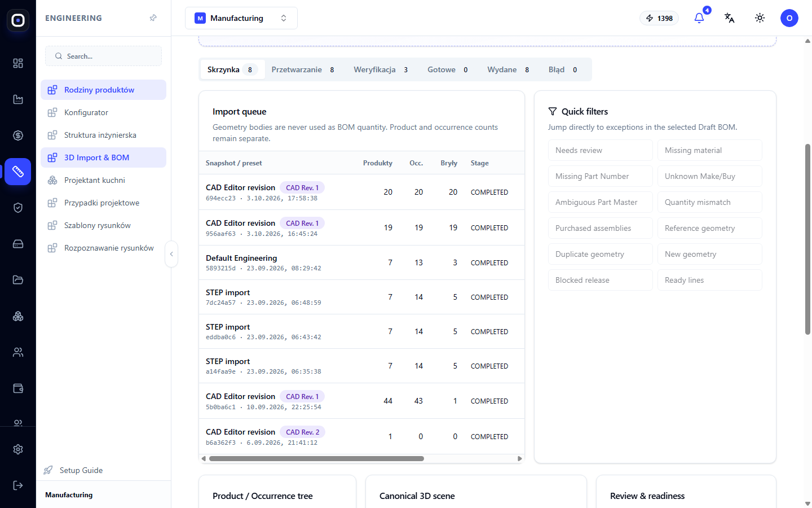Open the folder icon in rail
The height and width of the screenshot is (508, 812).
click(x=18, y=280)
